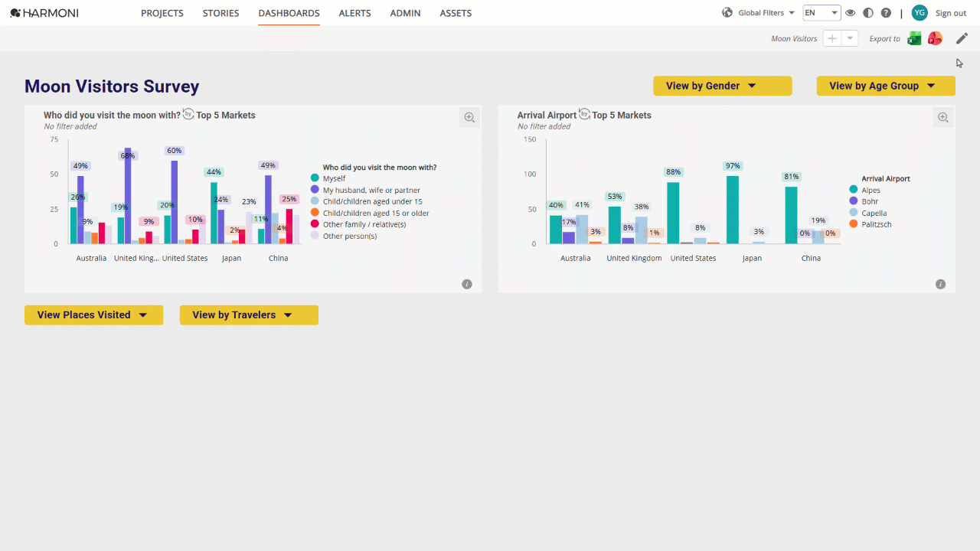Viewport: 980px width, 551px height.
Task: Click the Palitzsch legend color dot
Action: [854, 224]
